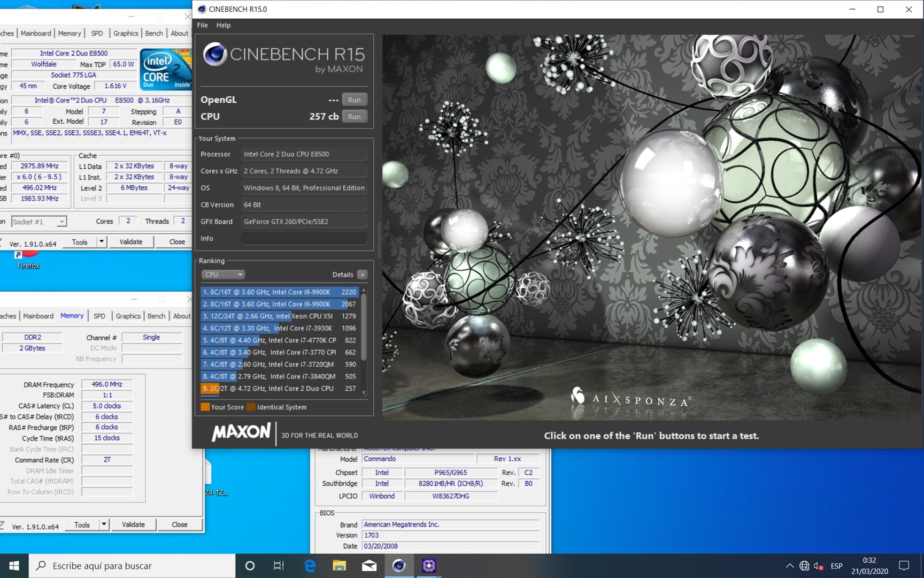Click the Cinebench R15 logo icon
Image resolution: width=924 pixels, height=578 pixels.
click(215, 54)
